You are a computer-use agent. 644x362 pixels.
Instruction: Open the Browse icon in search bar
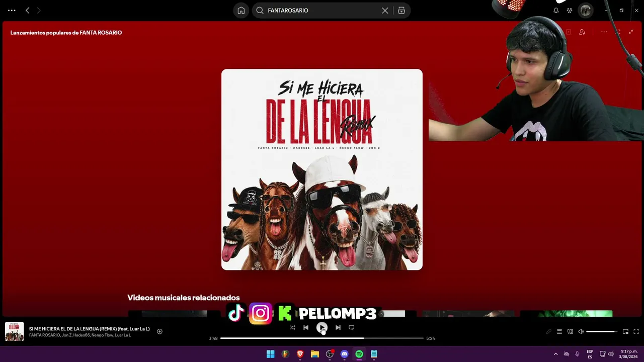(401, 11)
